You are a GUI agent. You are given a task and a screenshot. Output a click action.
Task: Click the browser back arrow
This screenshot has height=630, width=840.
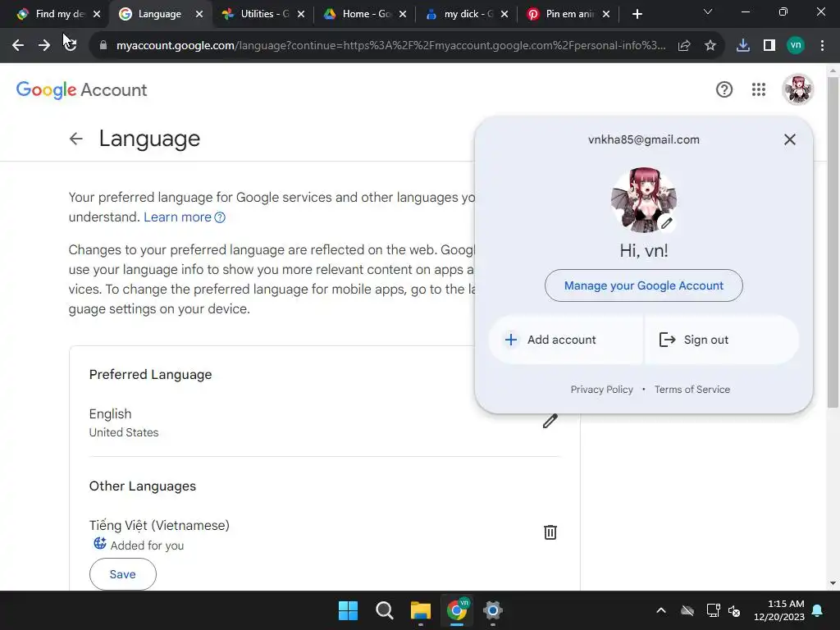pos(18,46)
